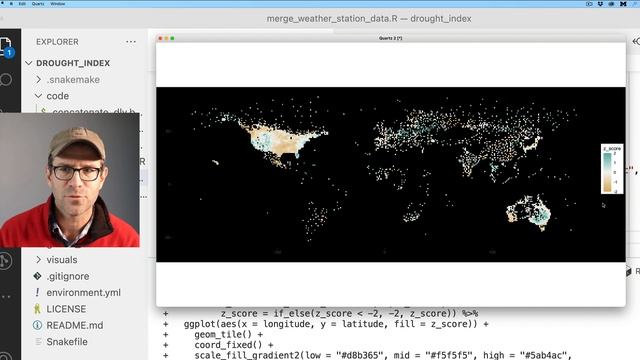Open Explorer panel more actions menu
Viewport: 640px width, 360px height.
(131, 42)
